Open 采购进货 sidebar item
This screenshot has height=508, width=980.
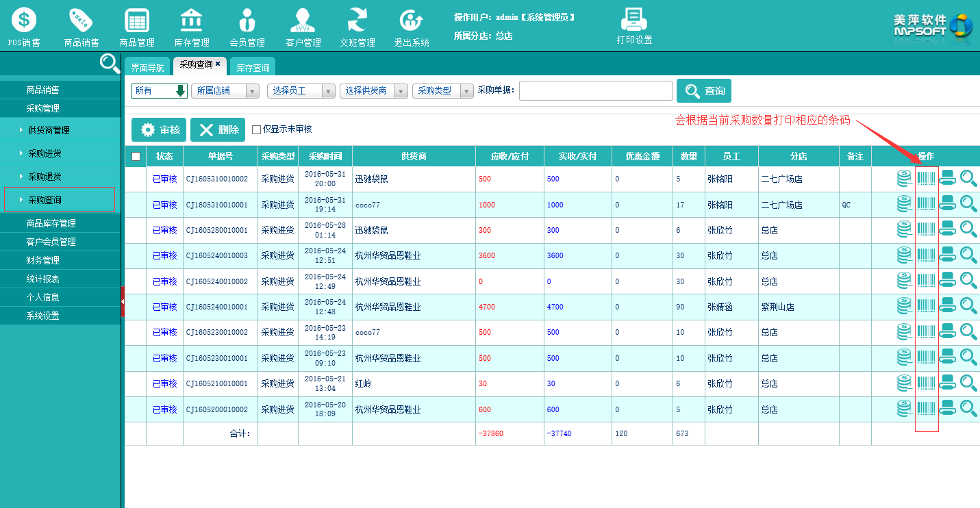(45, 153)
